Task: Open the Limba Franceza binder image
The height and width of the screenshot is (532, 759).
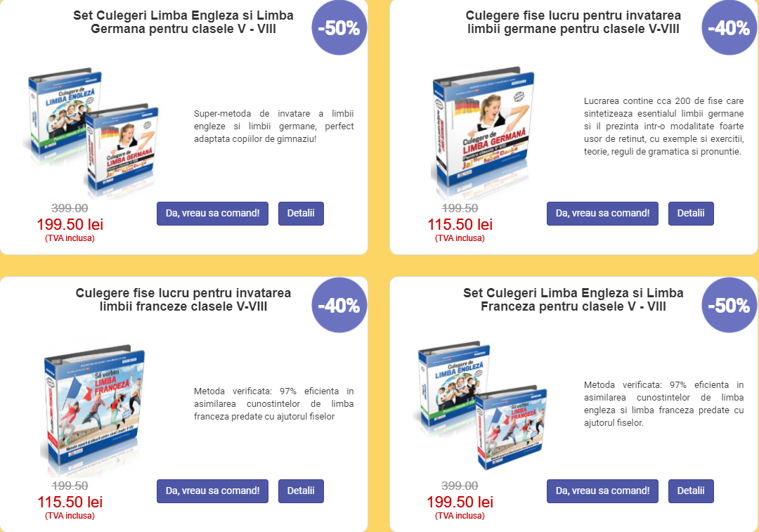Action: click(93, 410)
